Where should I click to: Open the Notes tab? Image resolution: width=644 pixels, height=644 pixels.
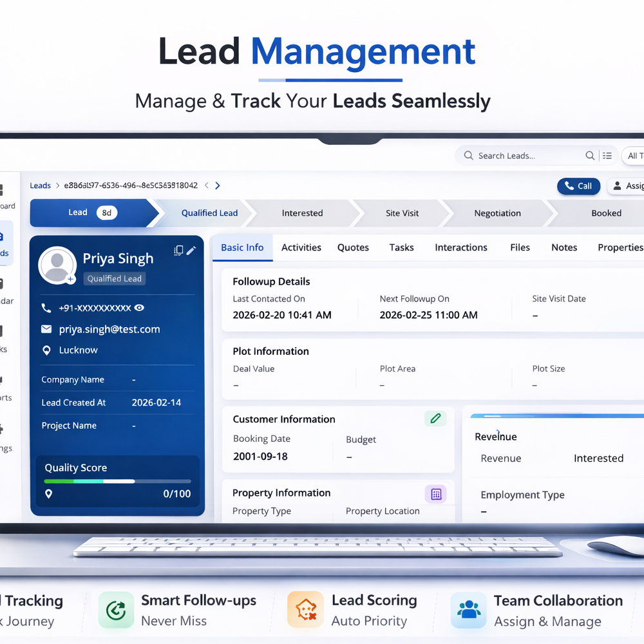click(564, 247)
